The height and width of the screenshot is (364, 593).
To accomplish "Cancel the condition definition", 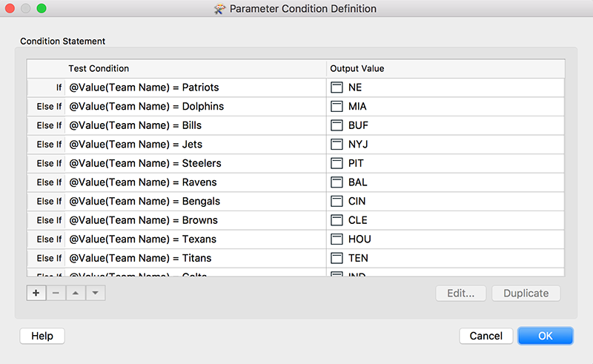I will click(486, 336).
